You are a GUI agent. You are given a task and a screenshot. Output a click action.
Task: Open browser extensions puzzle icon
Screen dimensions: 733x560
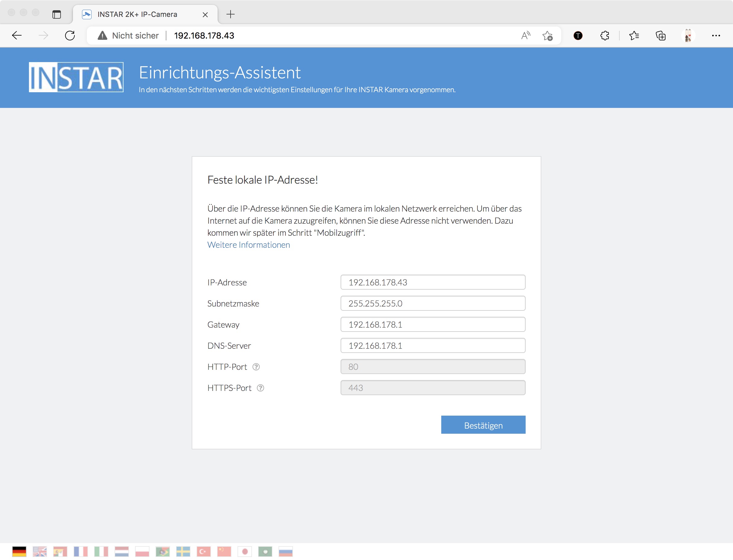point(604,35)
